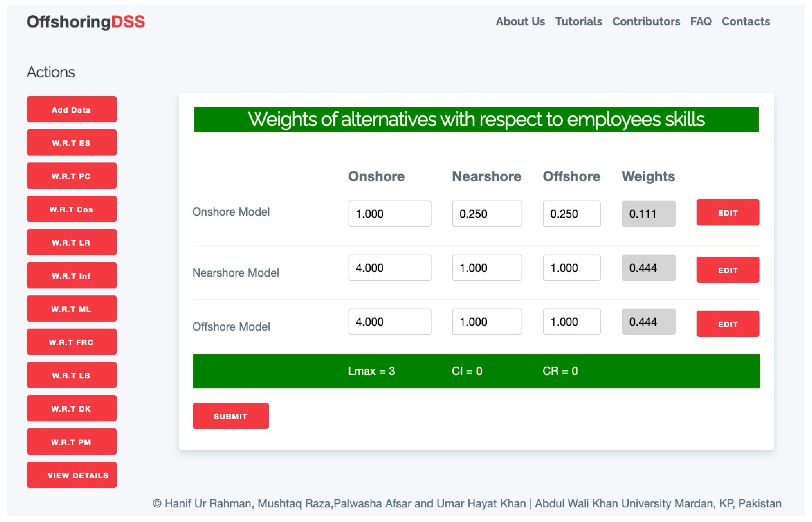Focus Onshore Model's Nearshore value field
Image resolution: width=812 pixels, height=522 pixels.
point(487,214)
